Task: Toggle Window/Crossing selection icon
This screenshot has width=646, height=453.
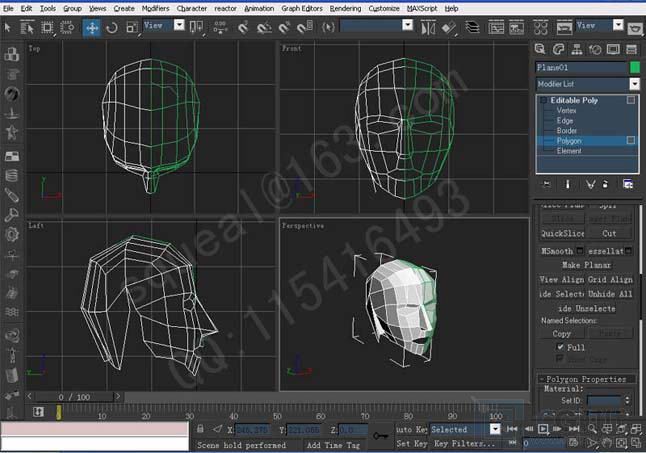Action: (x=67, y=28)
